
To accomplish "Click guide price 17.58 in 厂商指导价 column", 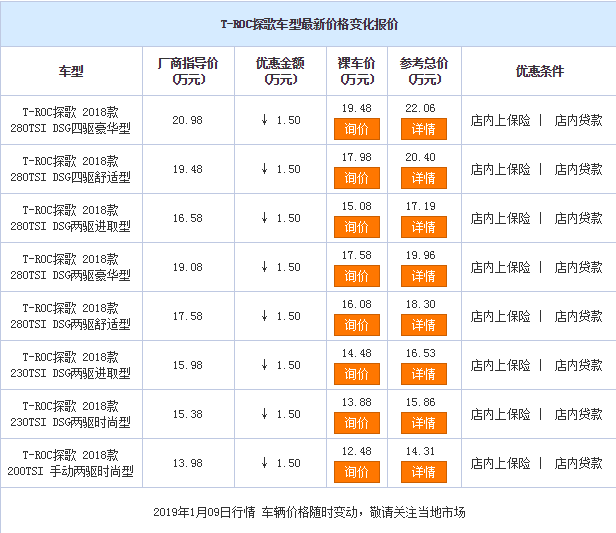I will pos(187,316).
